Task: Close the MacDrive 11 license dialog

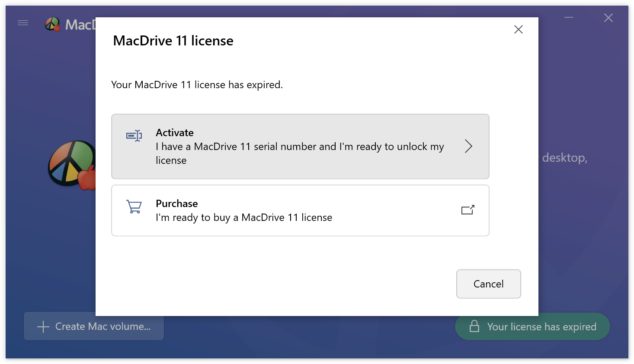Action: pos(518,29)
